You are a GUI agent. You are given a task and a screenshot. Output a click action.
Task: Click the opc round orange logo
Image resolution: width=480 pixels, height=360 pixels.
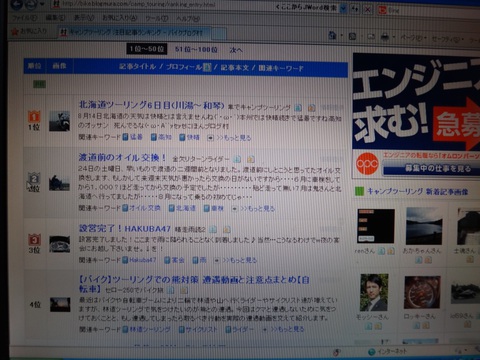[x=367, y=163]
